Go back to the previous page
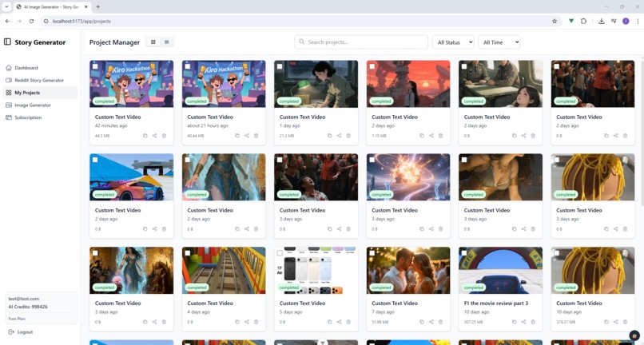The height and width of the screenshot is (345, 644). pyautogui.click(x=7, y=21)
